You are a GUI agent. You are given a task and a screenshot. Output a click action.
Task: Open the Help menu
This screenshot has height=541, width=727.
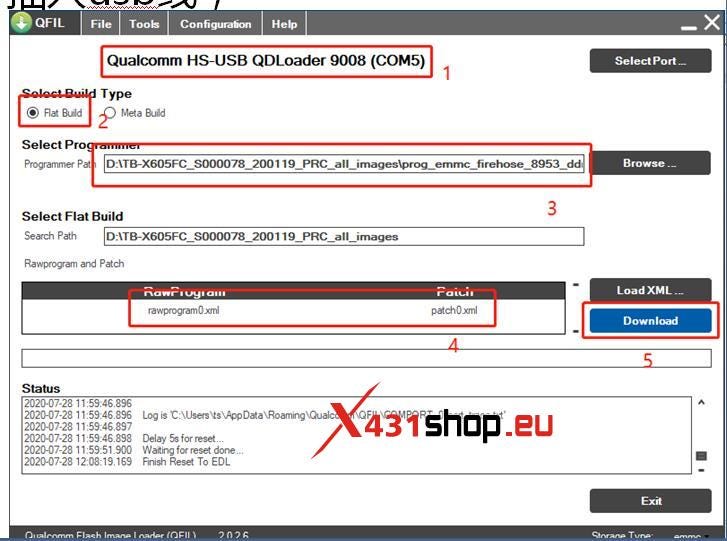tap(284, 24)
